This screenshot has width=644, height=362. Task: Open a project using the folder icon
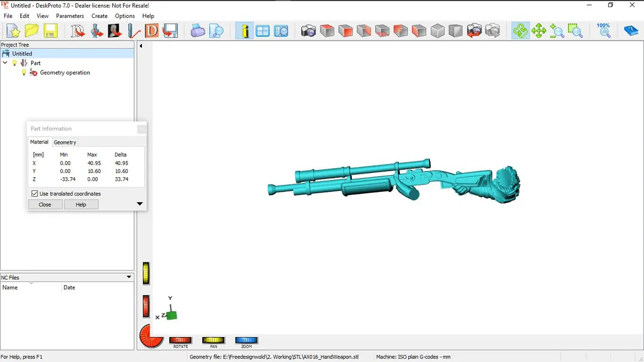click(x=32, y=31)
